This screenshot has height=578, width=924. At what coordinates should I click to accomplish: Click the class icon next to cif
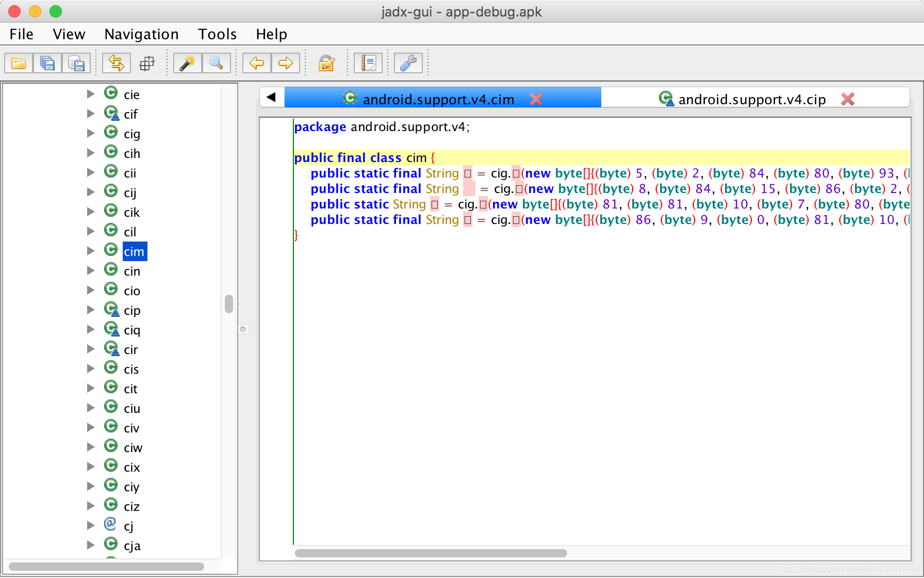click(111, 113)
